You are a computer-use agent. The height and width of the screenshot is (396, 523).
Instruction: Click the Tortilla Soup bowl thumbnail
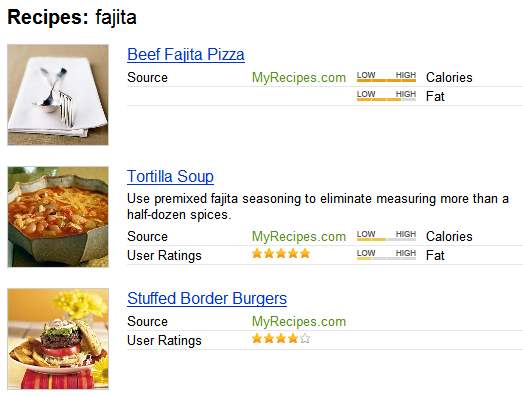pos(58,217)
